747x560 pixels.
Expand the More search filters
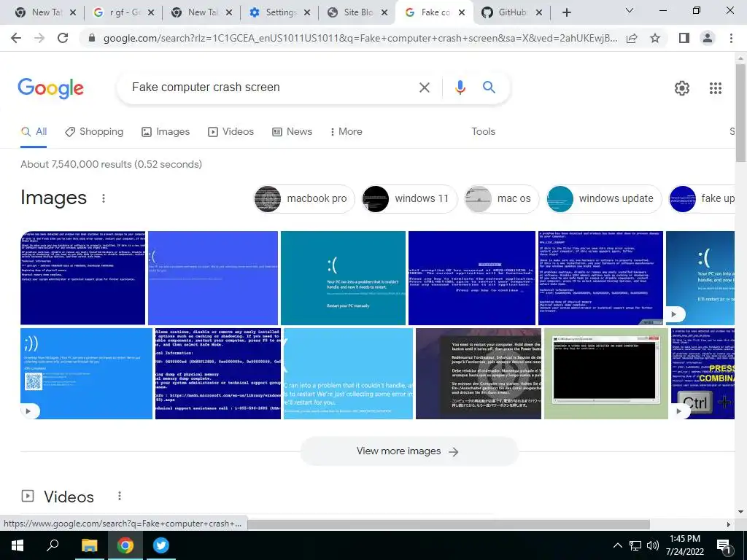[x=347, y=132]
